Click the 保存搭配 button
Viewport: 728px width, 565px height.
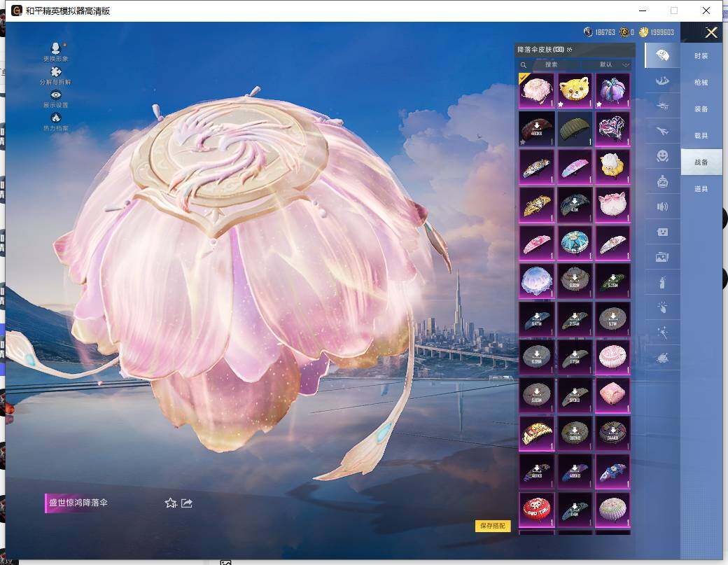click(493, 526)
